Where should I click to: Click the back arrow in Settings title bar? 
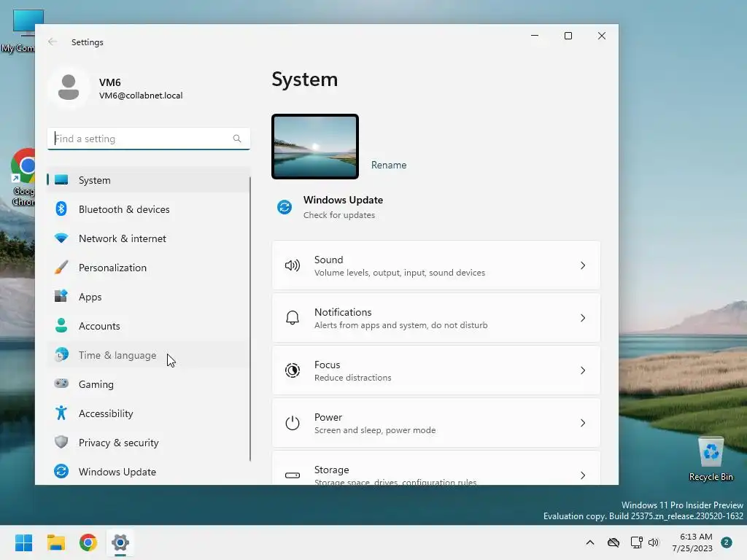[x=53, y=42]
